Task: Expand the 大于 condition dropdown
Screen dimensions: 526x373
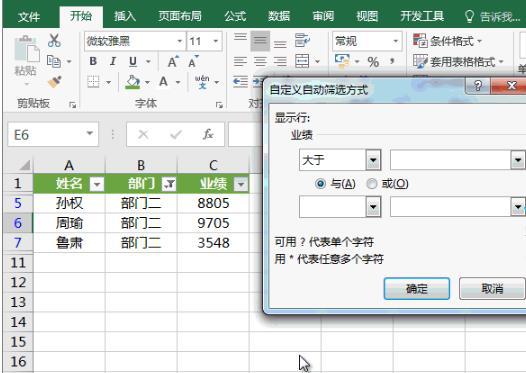Action: point(373,160)
